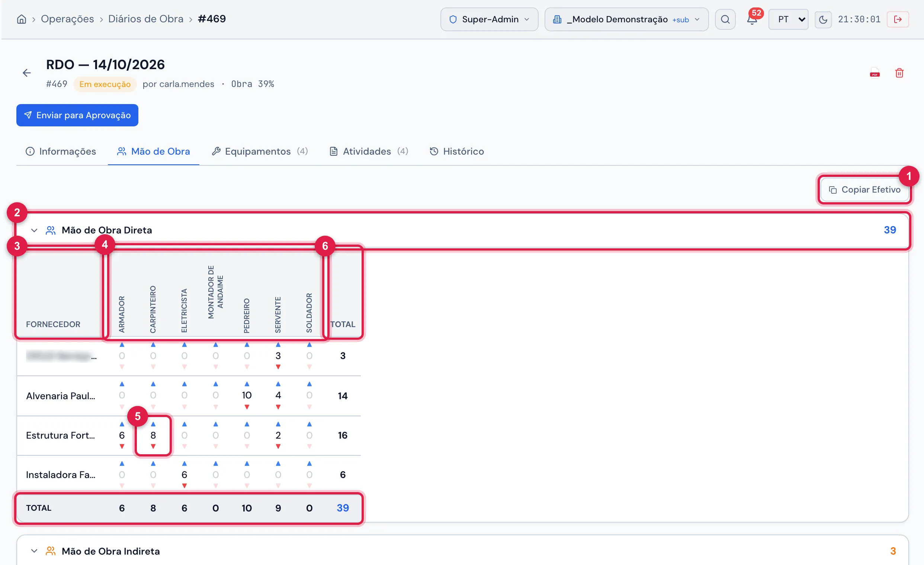Delete this RDO with trash icon
The height and width of the screenshot is (565, 924).
click(x=899, y=73)
